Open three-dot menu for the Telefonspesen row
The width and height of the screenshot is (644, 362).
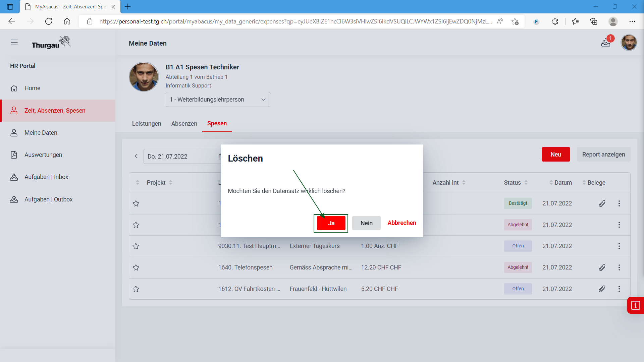coord(619,267)
